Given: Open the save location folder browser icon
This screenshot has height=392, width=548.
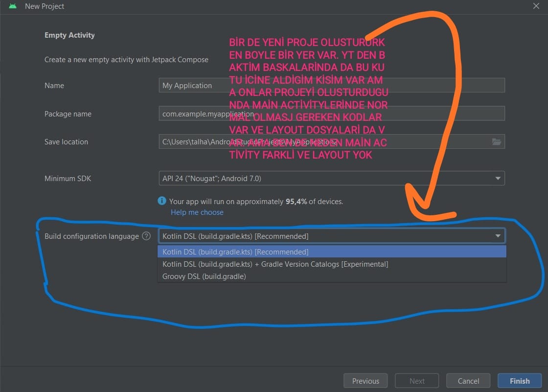Looking at the screenshot, I should tap(496, 141).
